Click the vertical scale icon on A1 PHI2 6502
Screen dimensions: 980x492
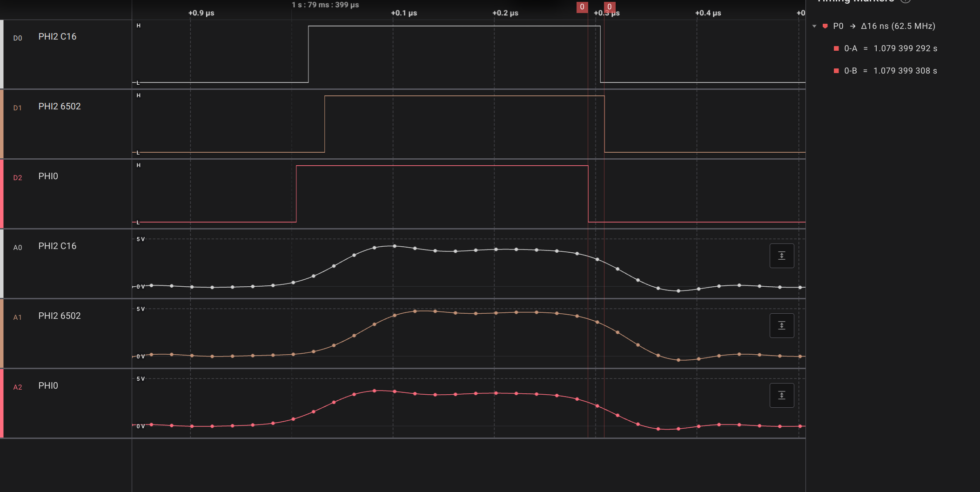tap(782, 325)
